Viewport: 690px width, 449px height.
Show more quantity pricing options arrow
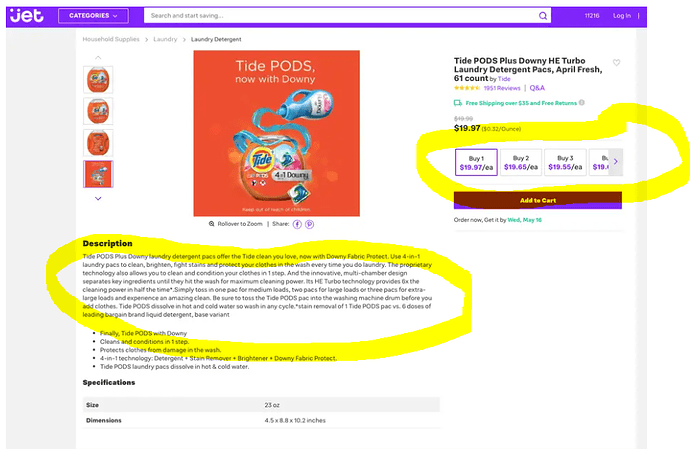point(616,162)
